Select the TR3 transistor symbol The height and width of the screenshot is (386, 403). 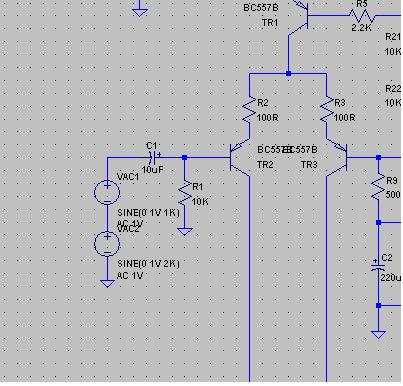[337, 157]
